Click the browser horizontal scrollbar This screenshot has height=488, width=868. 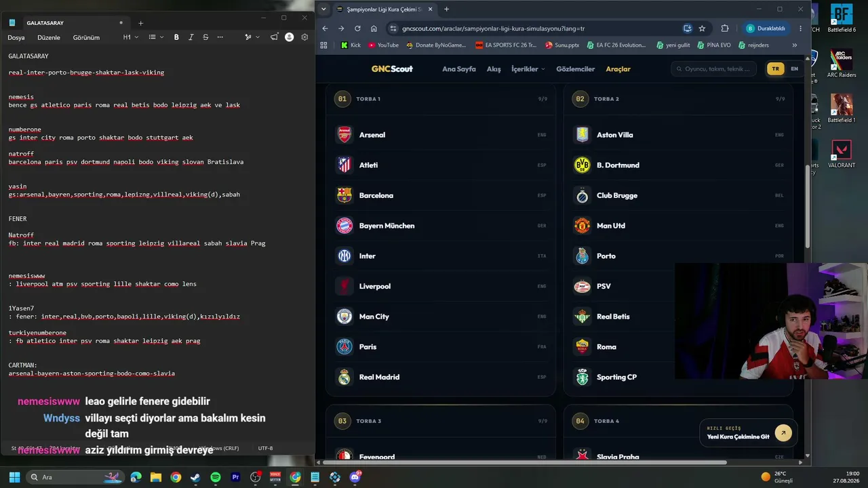[524, 463]
